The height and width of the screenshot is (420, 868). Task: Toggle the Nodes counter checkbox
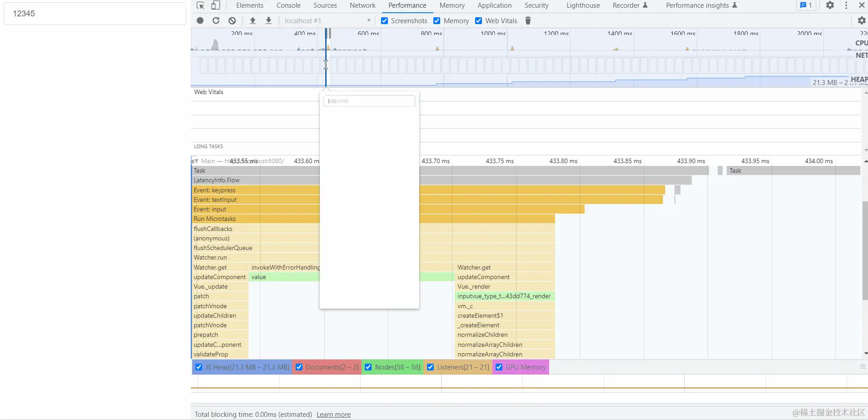tap(368, 367)
